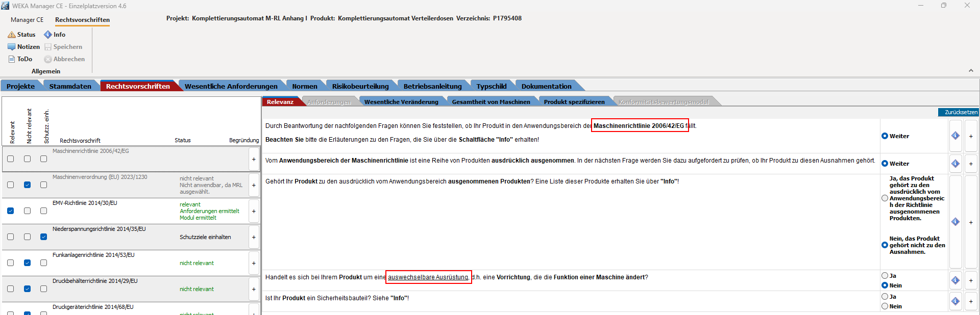Expand the plus button for Niederspannungsrichtlinie 2014/35/EU
The width and height of the screenshot is (980, 315).
pos(254,237)
